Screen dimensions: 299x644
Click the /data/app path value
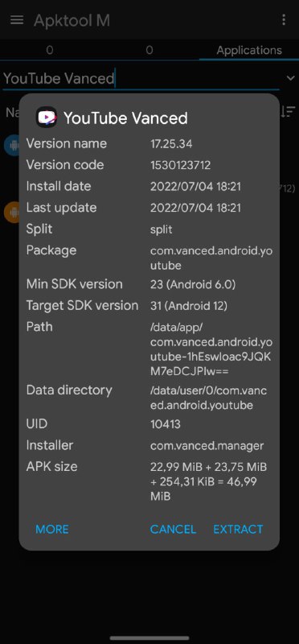tap(211, 349)
